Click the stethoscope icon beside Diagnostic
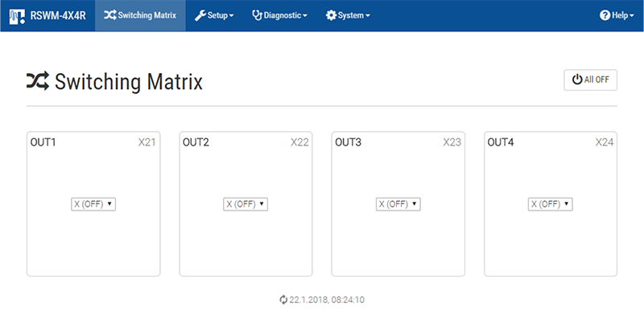This screenshot has height=332, width=644. click(x=257, y=15)
